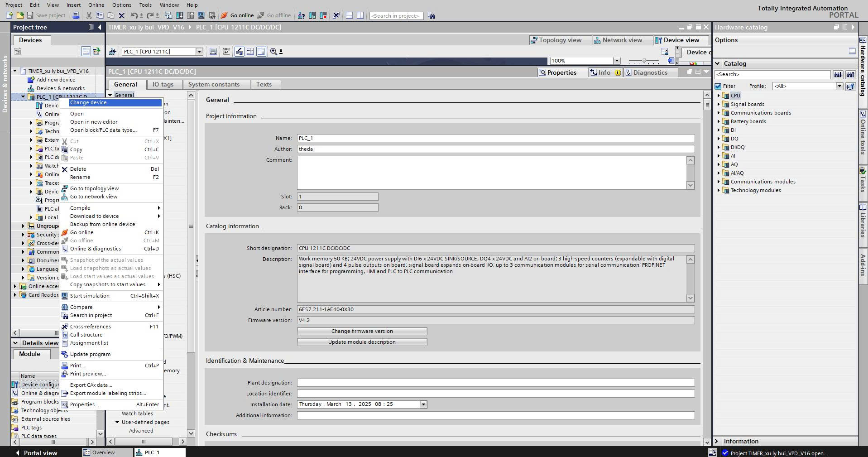Click the Go online toolbar button
This screenshot has width=868, height=457.
click(x=237, y=15)
